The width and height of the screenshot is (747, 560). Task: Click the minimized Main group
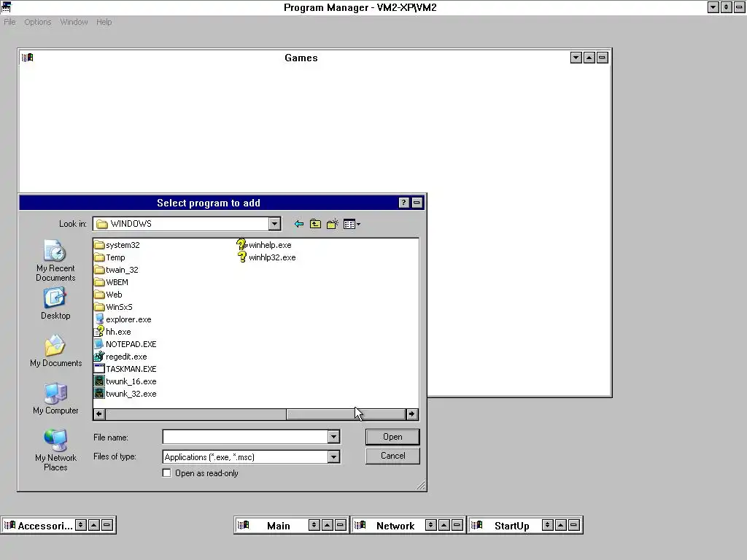point(292,525)
